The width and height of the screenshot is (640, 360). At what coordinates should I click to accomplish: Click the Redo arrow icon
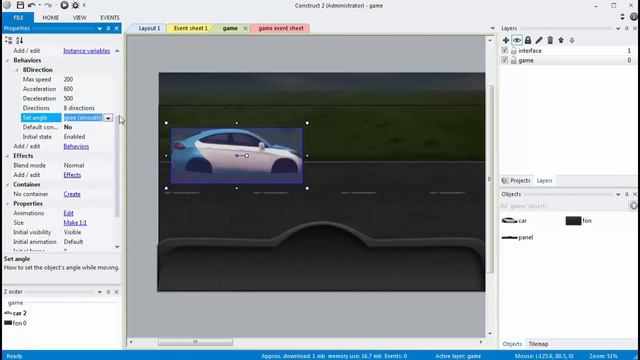coord(48,5)
